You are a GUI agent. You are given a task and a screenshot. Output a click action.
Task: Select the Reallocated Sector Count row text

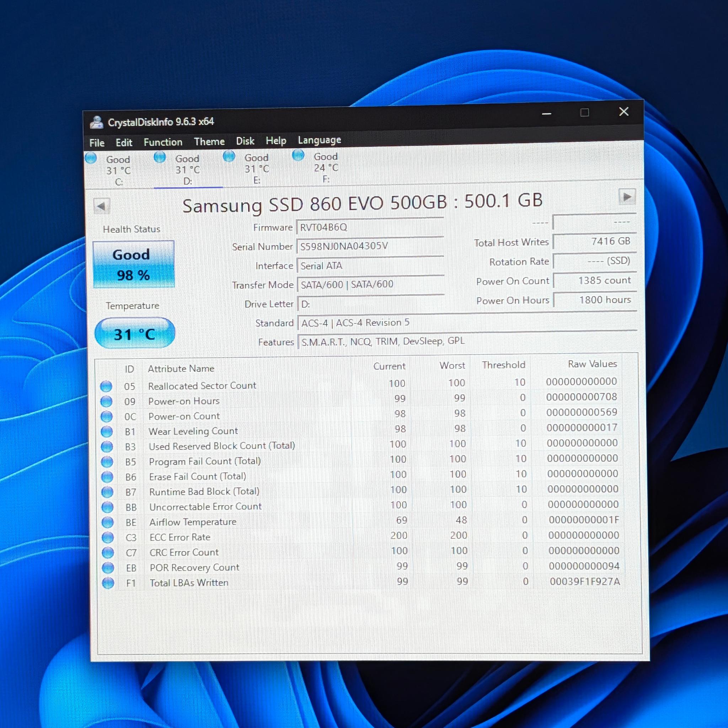[202, 386]
